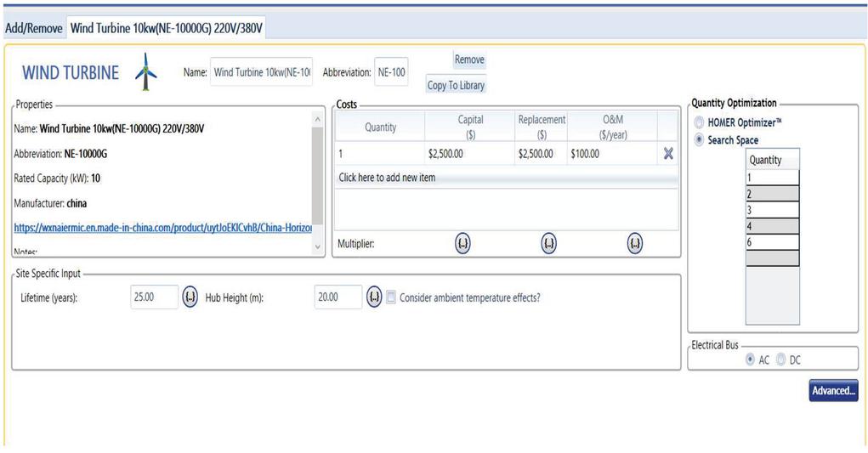The height and width of the screenshot is (453, 868).
Task: Switch to Add/Remove tab
Action: point(34,28)
